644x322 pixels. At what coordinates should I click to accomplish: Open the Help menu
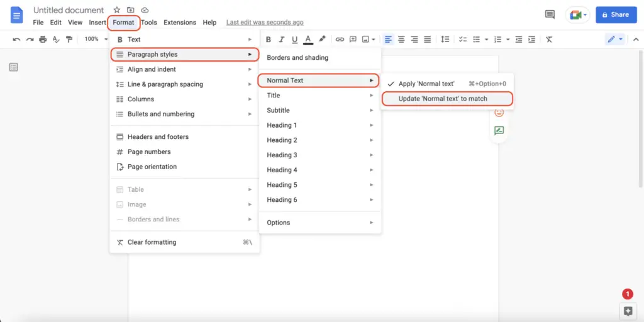[x=209, y=23]
